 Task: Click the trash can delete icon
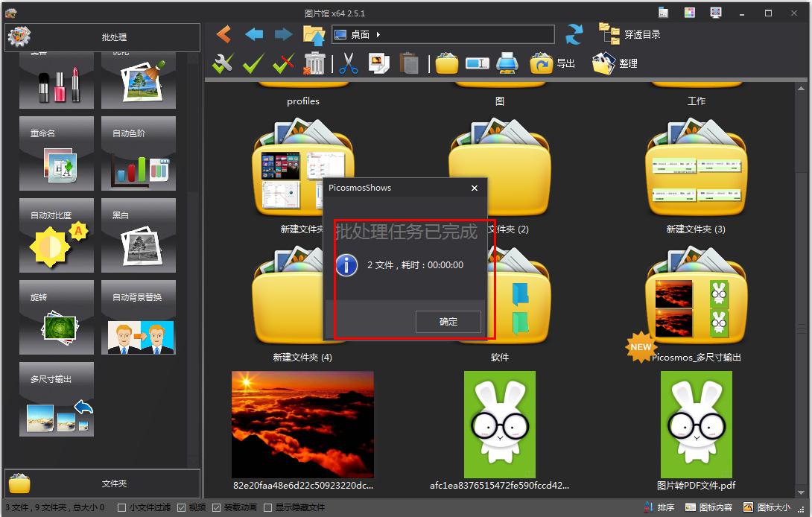coord(314,63)
